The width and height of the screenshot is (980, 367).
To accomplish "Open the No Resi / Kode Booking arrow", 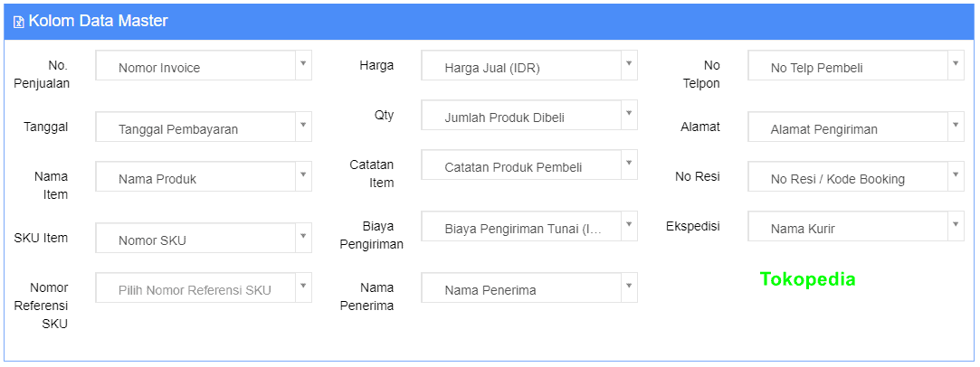I will [956, 174].
